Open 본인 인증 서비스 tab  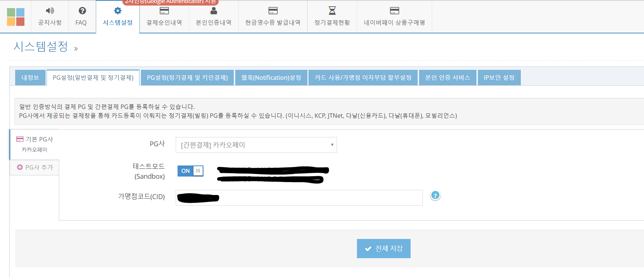point(448,78)
